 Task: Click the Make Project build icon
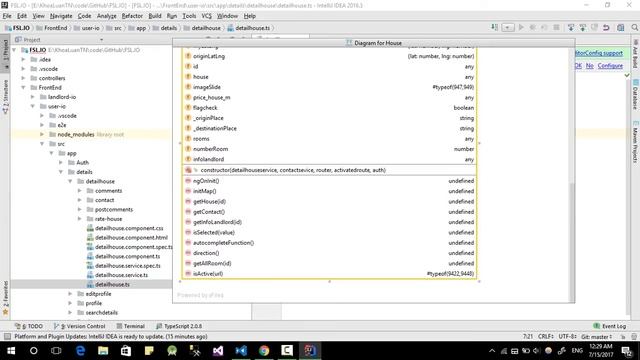click(x=495, y=27)
